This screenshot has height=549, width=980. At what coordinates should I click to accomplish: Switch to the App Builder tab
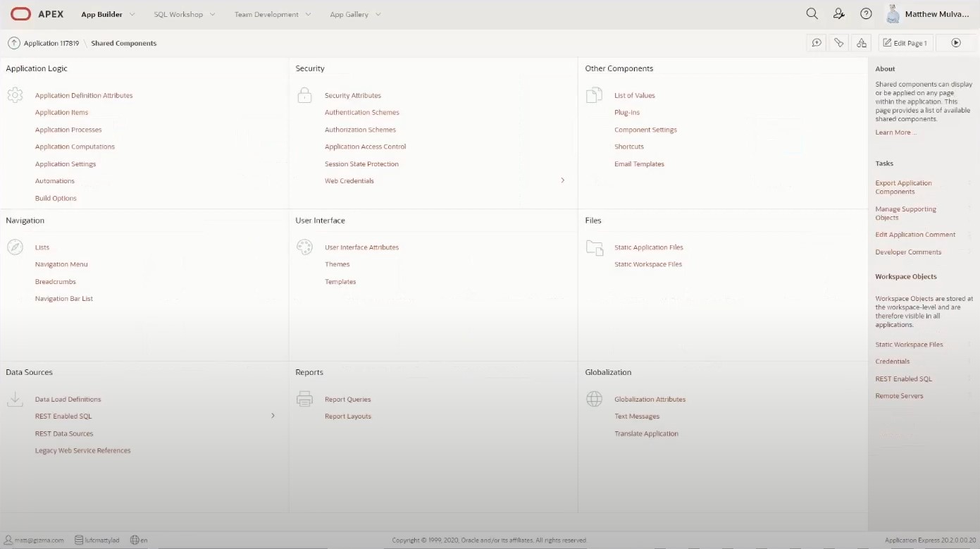(101, 14)
